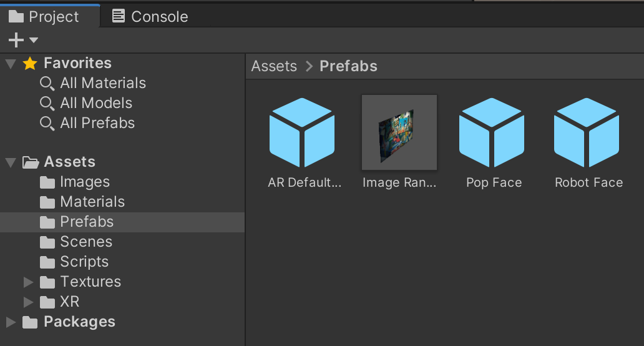
Task: Select the Materials folder in tree
Action: 92,202
